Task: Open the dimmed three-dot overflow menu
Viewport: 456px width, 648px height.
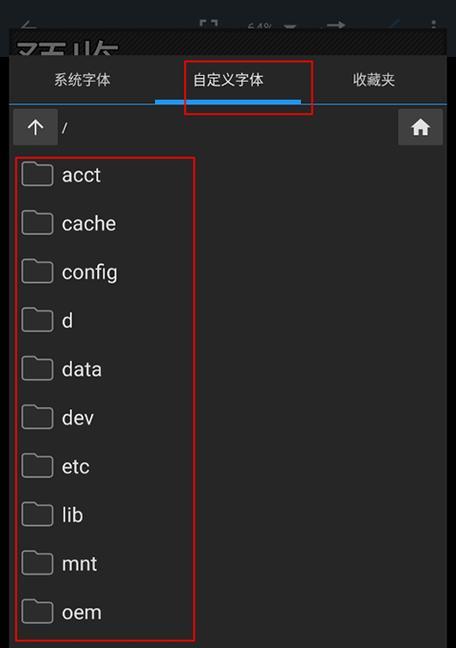Action: click(x=433, y=25)
